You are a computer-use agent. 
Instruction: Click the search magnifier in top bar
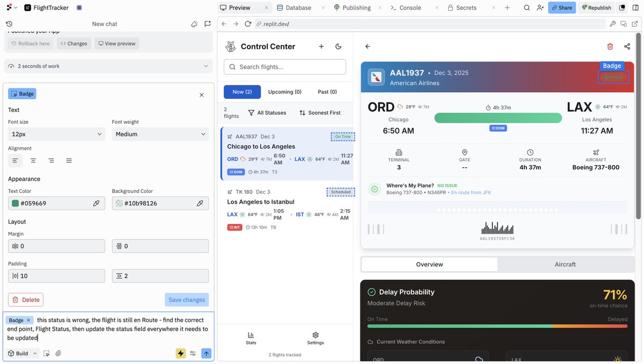point(526,8)
